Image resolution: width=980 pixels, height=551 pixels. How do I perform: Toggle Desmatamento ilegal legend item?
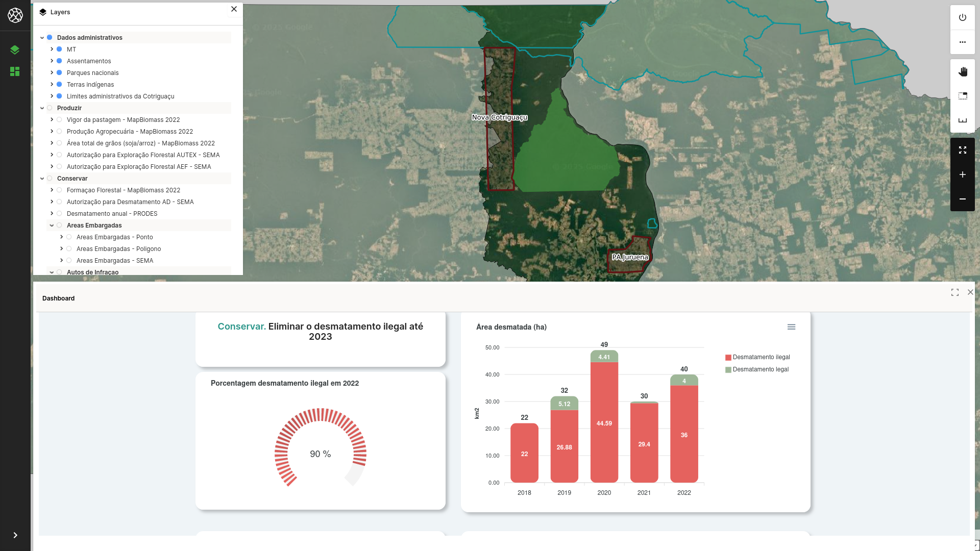coord(761,357)
